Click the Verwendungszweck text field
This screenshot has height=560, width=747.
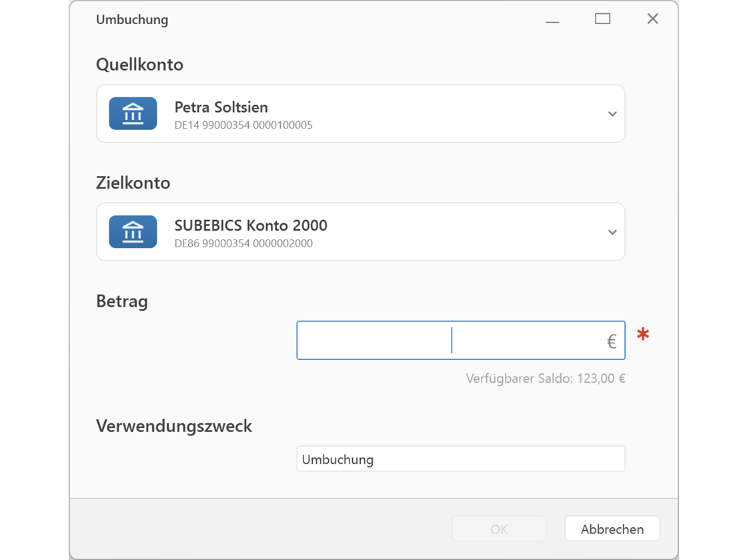tap(460, 459)
